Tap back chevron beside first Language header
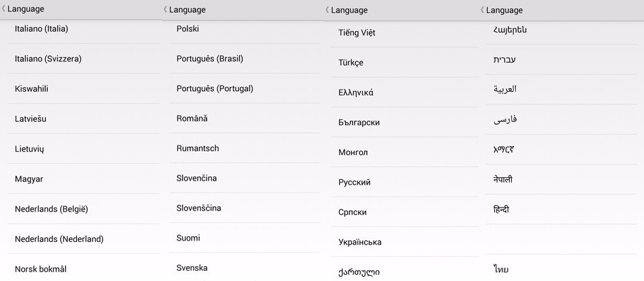 (3, 9)
